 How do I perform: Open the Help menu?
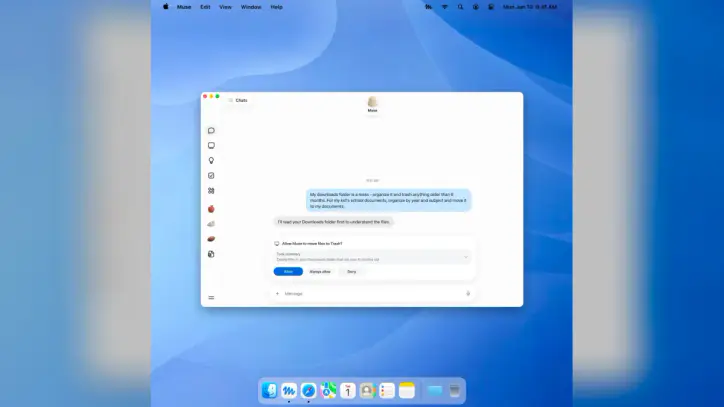(276, 7)
